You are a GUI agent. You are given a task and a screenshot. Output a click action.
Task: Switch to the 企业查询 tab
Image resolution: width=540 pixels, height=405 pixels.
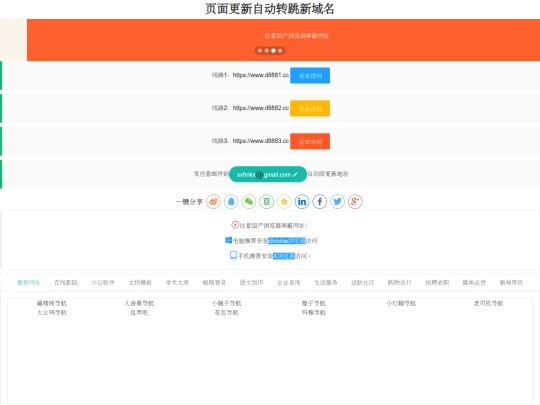[x=289, y=283]
